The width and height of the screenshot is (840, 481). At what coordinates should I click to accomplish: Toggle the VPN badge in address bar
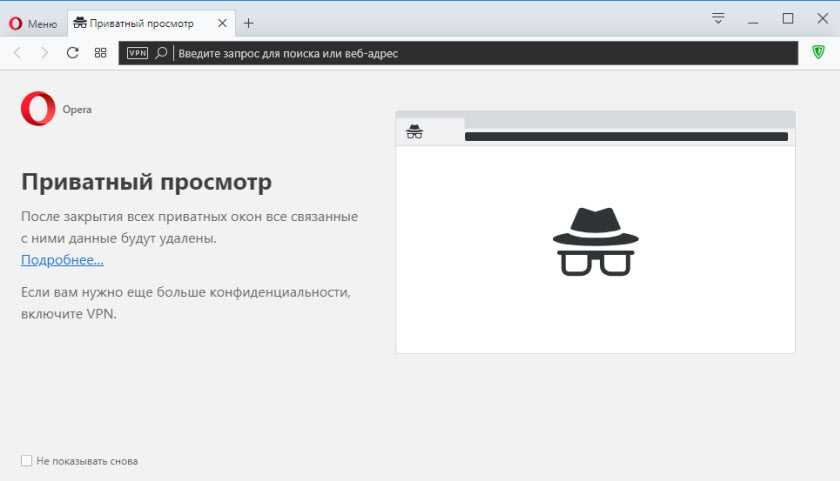coord(138,53)
